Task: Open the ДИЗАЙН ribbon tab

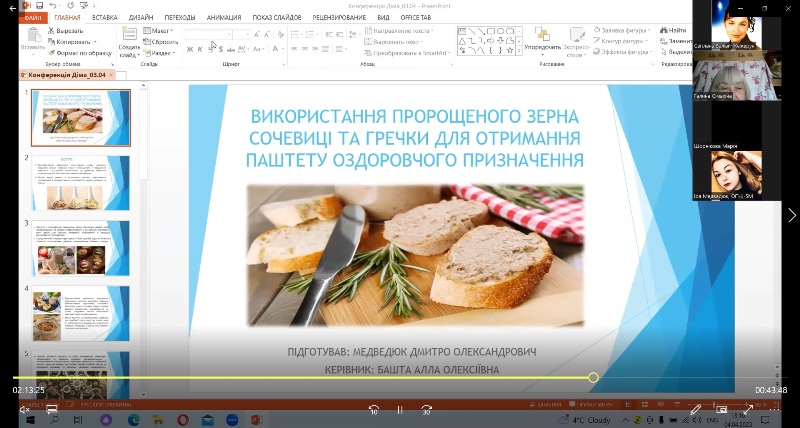Action: click(x=141, y=17)
